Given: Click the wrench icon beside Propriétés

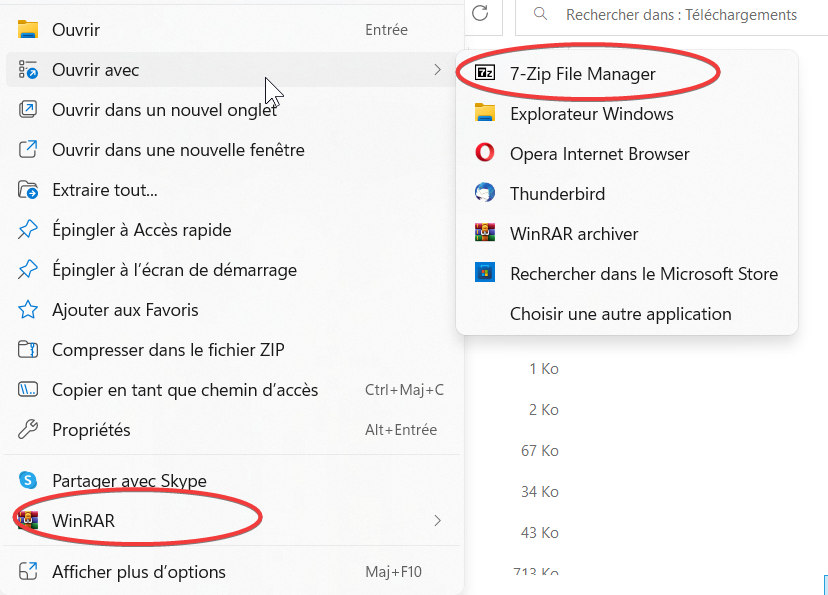Looking at the screenshot, I should coord(27,430).
